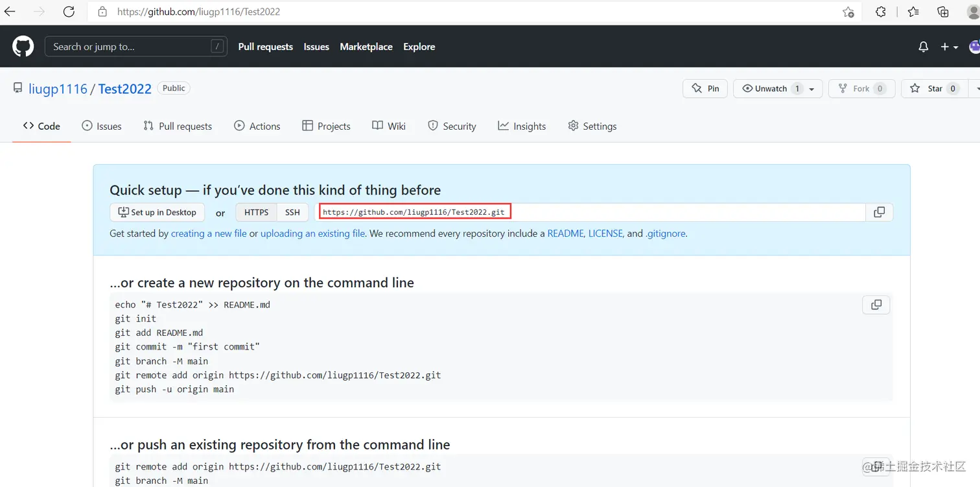The height and width of the screenshot is (487, 980).
Task: Switch to the Security tab
Action: (x=452, y=126)
